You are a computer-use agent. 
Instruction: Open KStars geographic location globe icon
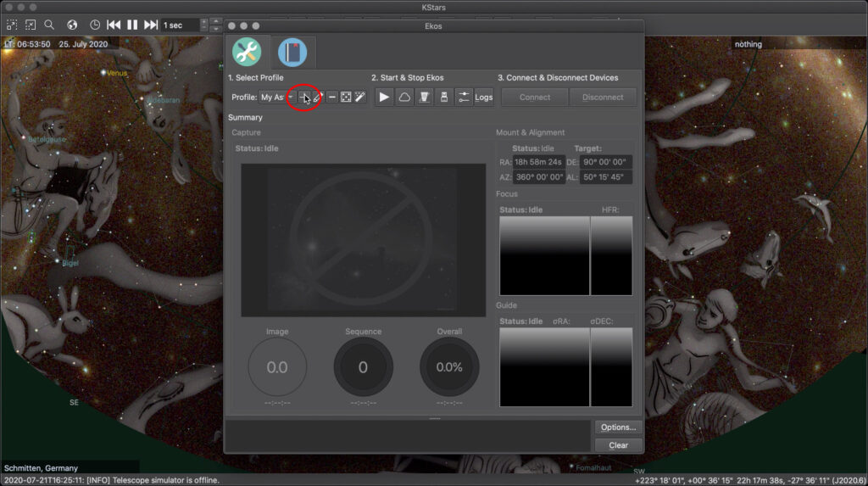coord(72,25)
